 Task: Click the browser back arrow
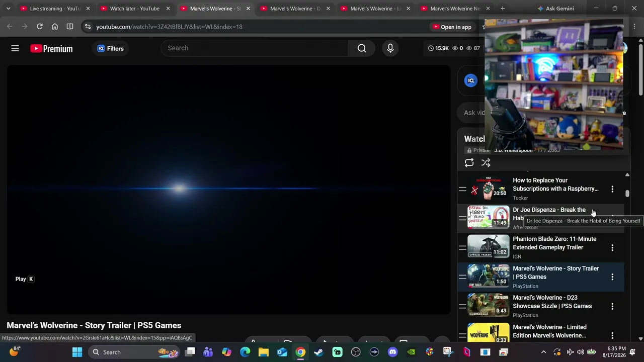(10, 27)
